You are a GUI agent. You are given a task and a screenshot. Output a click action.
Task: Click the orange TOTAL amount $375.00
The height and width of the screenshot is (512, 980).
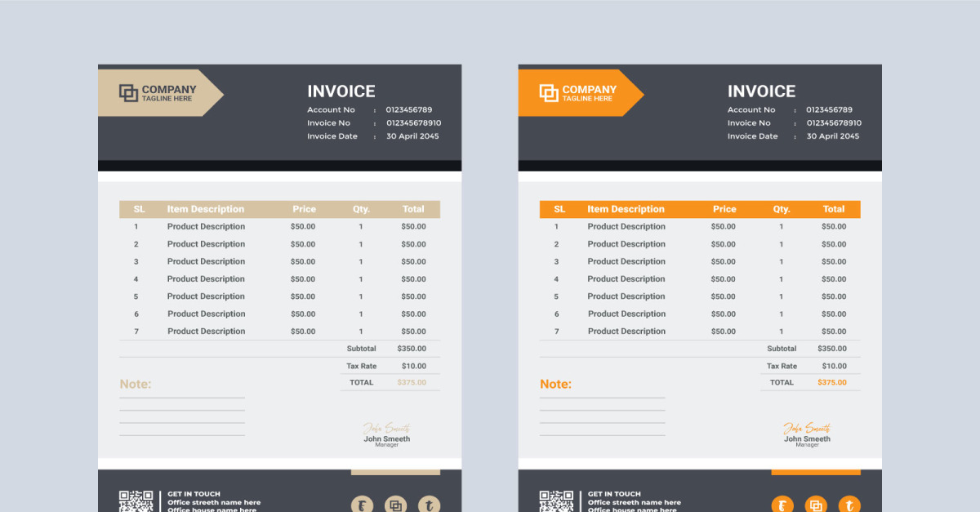click(x=832, y=382)
